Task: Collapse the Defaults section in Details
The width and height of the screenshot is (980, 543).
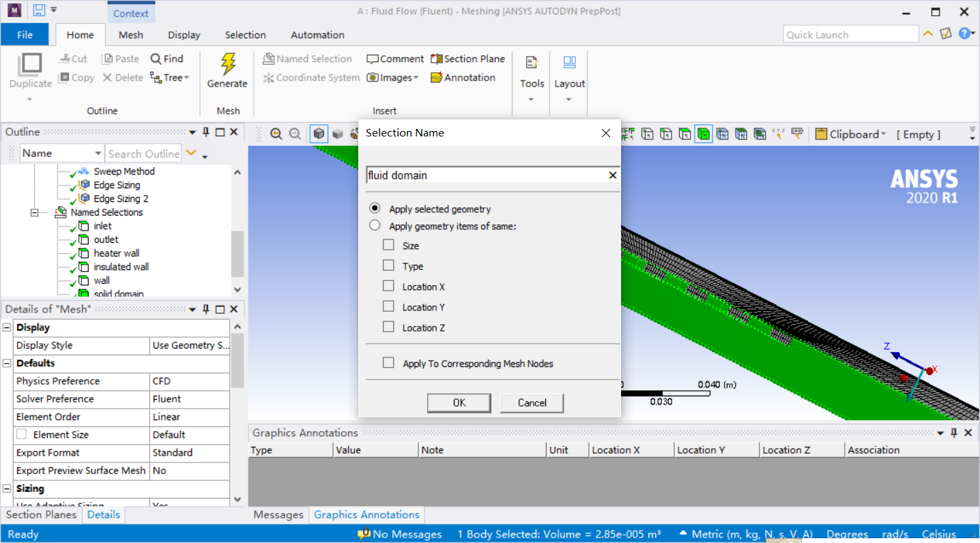Action: (7, 363)
